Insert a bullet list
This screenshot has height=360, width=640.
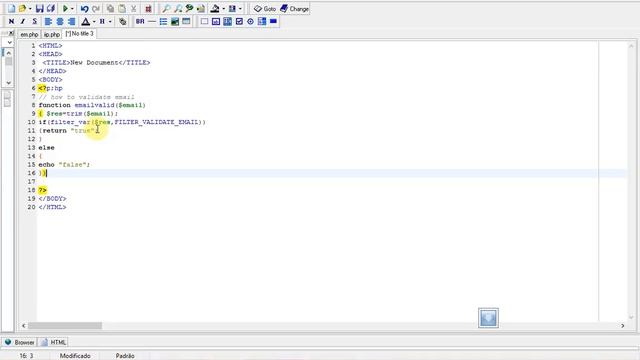tap(163, 21)
